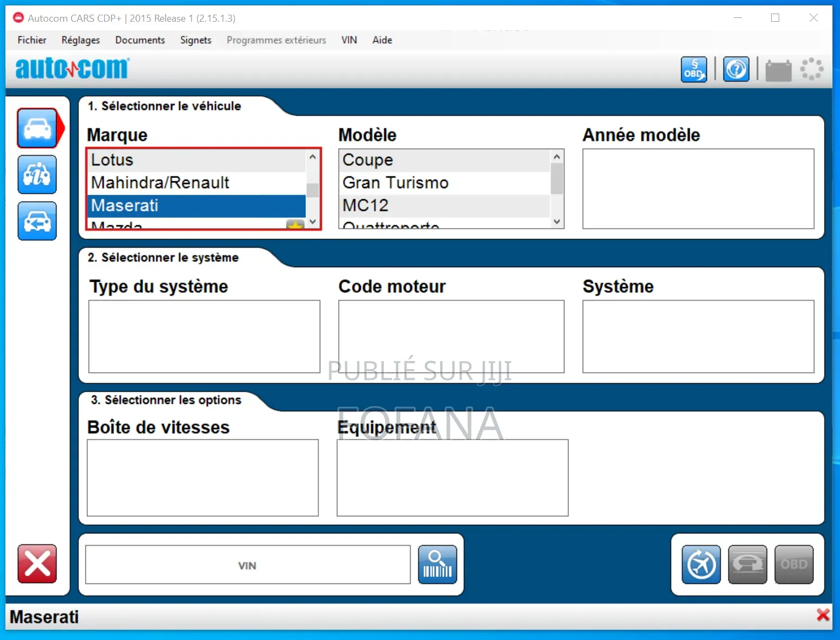The width and height of the screenshot is (840, 640).
Task: Open the Documents menu
Action: click(140, 40)
